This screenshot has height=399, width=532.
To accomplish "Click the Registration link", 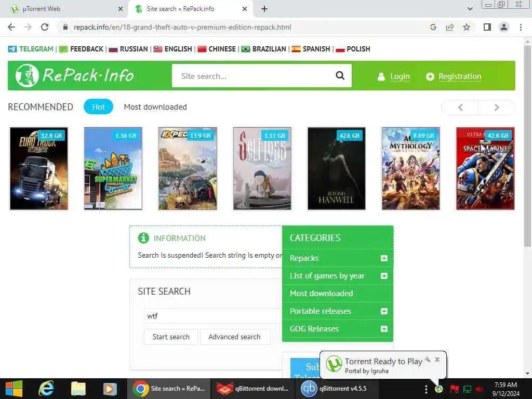I will pyautogui.click(x=460, y=76).
